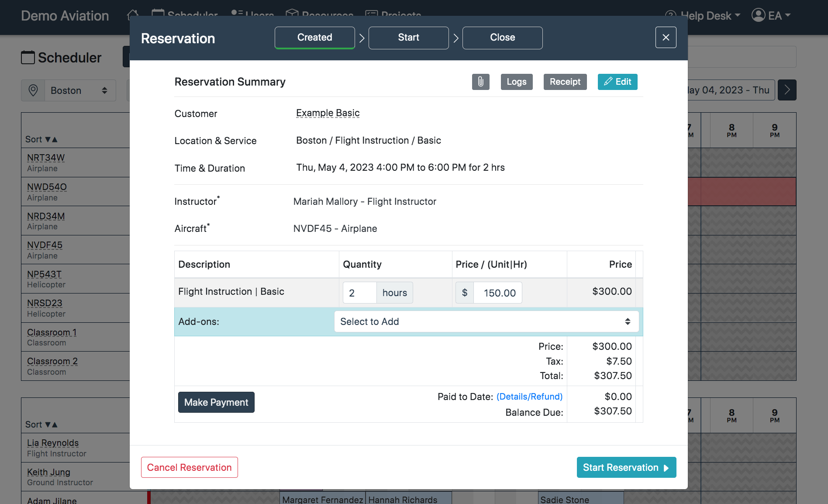Viewport: 828px width, 504px height.
Task: Click the paperclip attachments icon
Action: [480, 82]
